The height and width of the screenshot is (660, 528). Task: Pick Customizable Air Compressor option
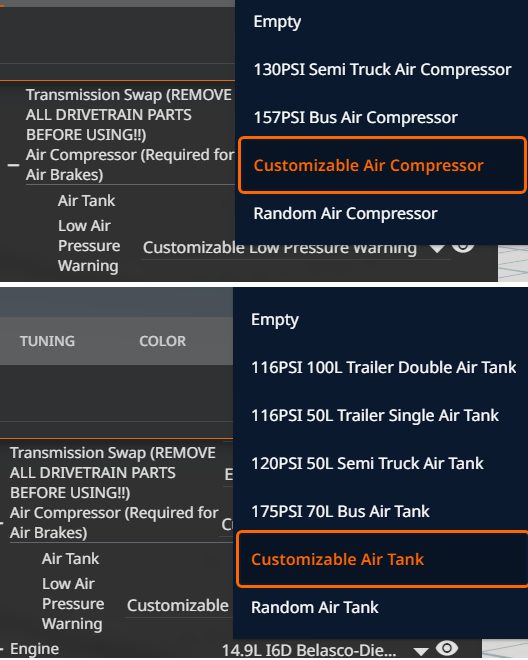click(382, 165)
